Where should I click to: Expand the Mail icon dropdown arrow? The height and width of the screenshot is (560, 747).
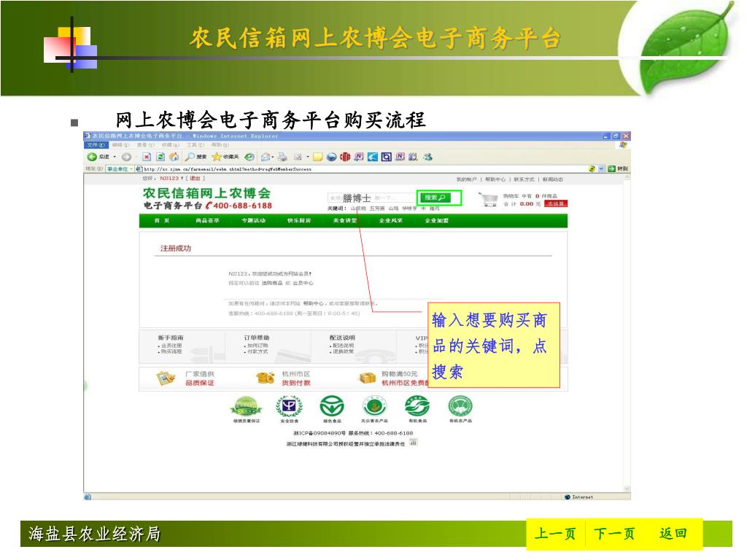pos(273,157)
